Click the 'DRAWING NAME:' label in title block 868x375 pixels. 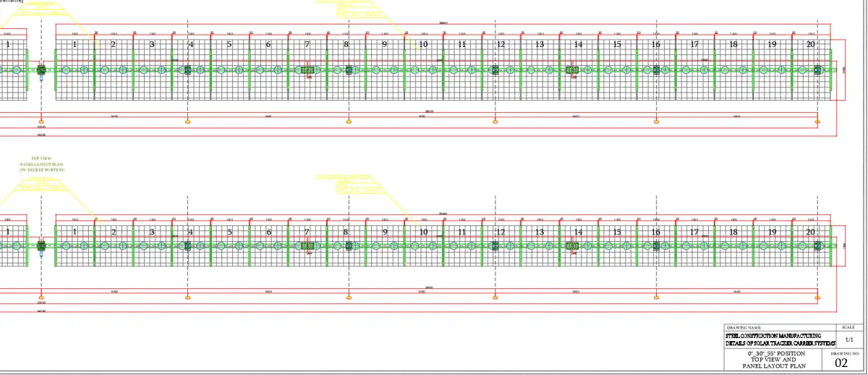coord(744,328)
